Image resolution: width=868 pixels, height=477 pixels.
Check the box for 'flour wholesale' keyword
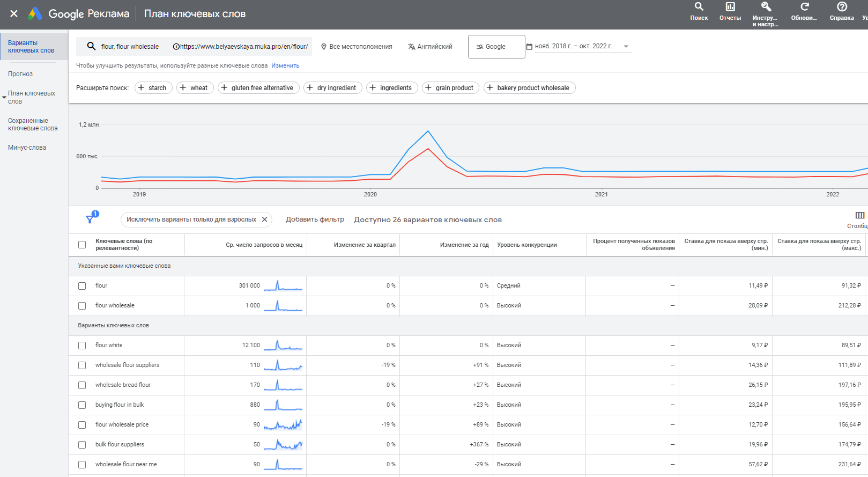tap(82, 306)
